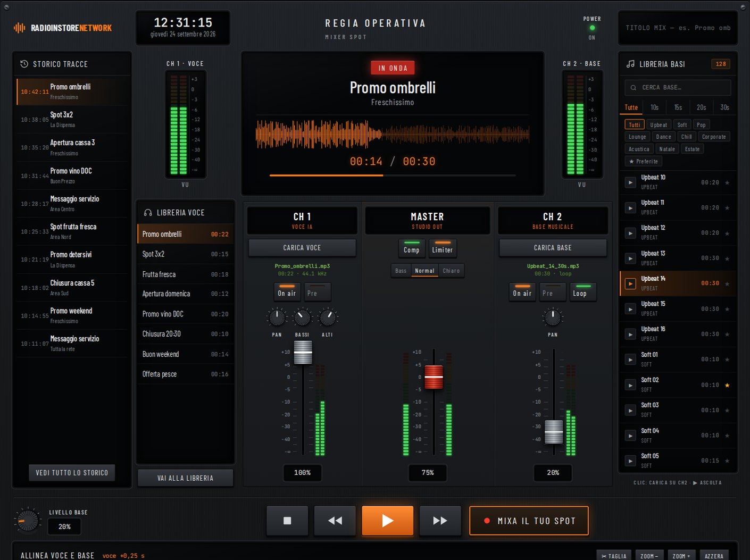Play preview of Soft 03
Viewport: 750px width, 560px height.
pyautogui.click(x=630, y=410)
